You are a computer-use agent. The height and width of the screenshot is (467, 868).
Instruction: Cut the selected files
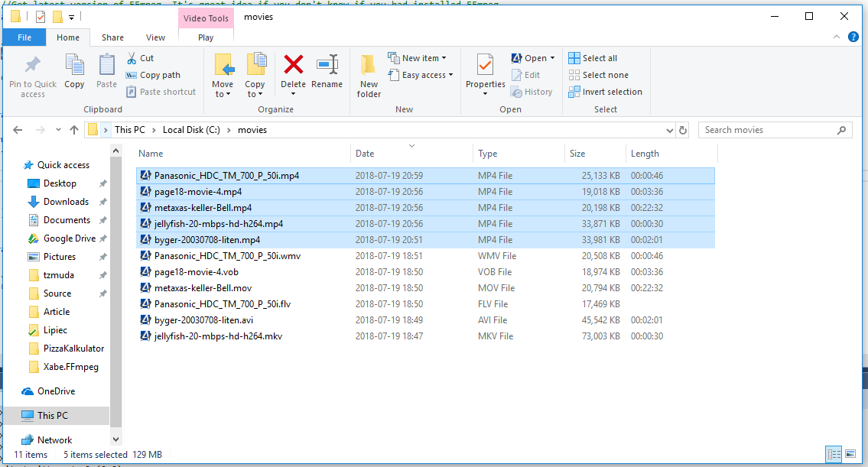click(141, 58)
